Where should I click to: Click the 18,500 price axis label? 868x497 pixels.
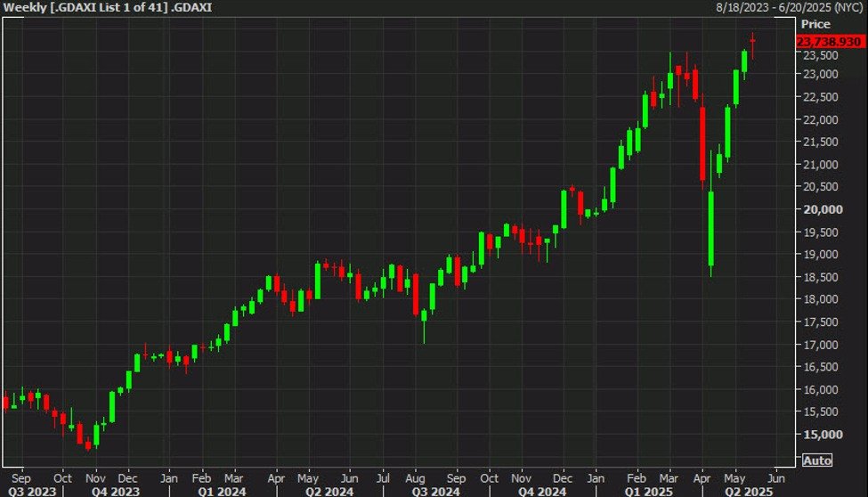(x=822, y=277)
